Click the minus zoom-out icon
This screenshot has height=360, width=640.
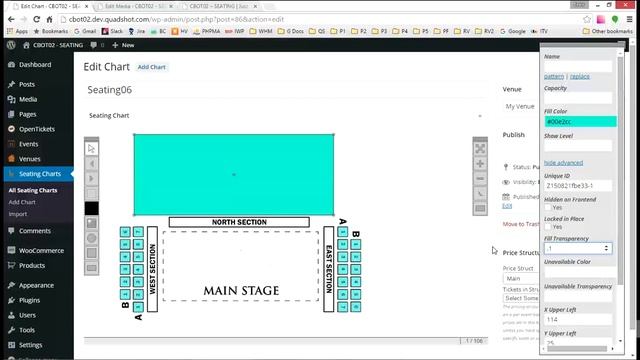pyautogui.click(x=480, y=179)
